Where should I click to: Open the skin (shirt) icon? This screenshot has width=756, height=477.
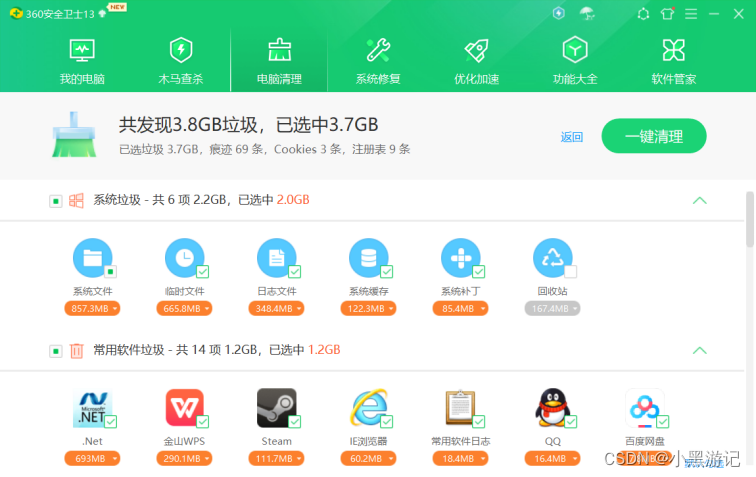(667, 14)
